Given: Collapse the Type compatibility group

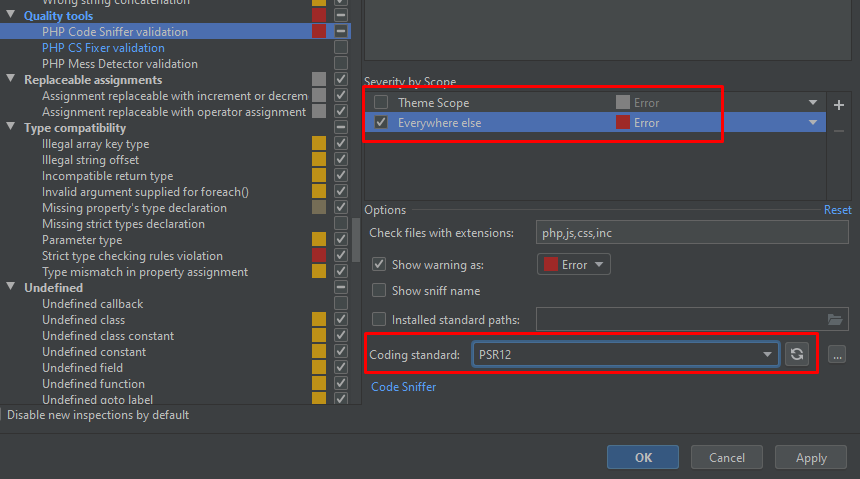Looking at the screenshot, I should [10, 126].
